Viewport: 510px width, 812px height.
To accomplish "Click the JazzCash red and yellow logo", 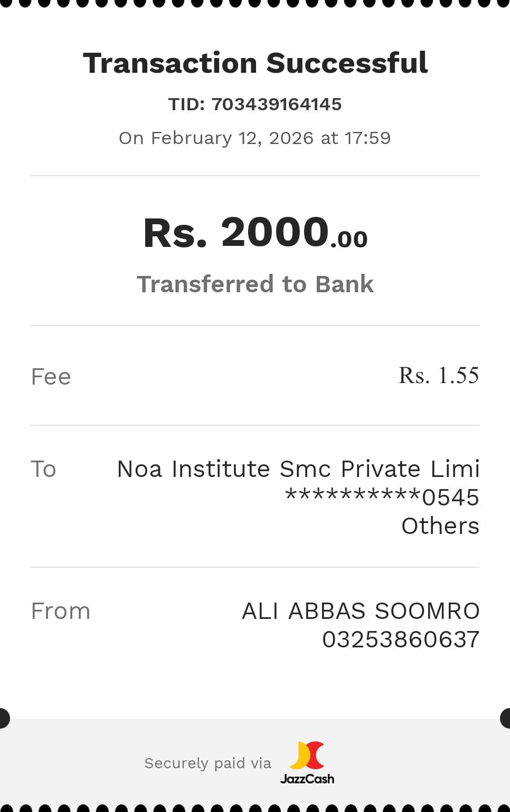I will point(307,755).
